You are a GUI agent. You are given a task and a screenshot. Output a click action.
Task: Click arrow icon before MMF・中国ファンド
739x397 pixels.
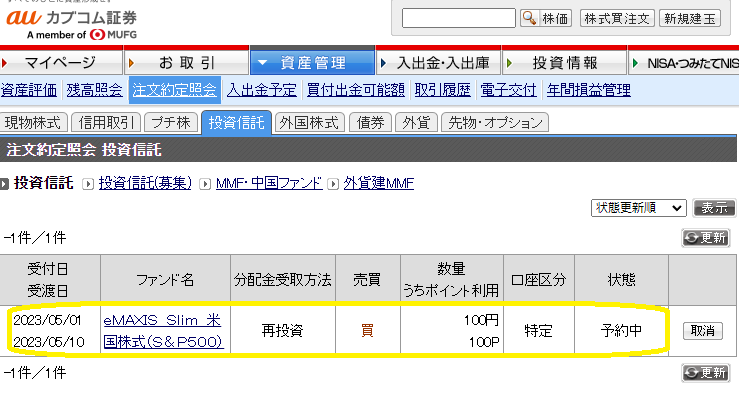(205, 184)
